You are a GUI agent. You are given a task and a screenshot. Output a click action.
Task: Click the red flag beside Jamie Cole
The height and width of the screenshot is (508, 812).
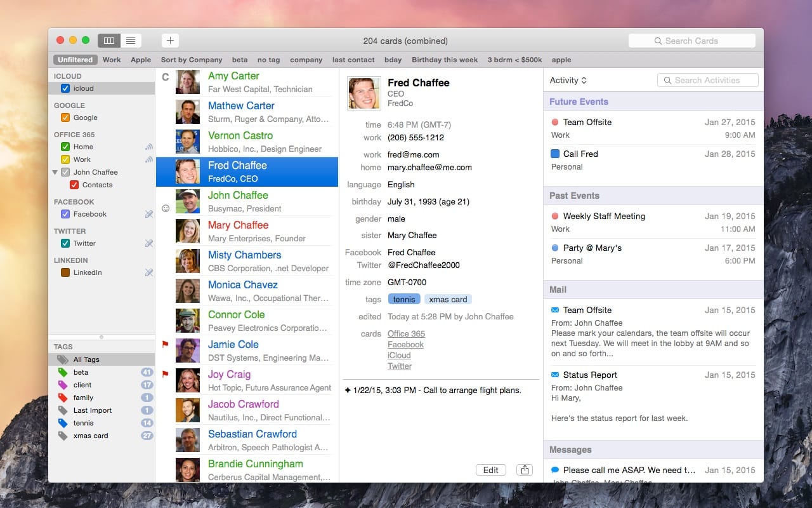tap(166, 345)
